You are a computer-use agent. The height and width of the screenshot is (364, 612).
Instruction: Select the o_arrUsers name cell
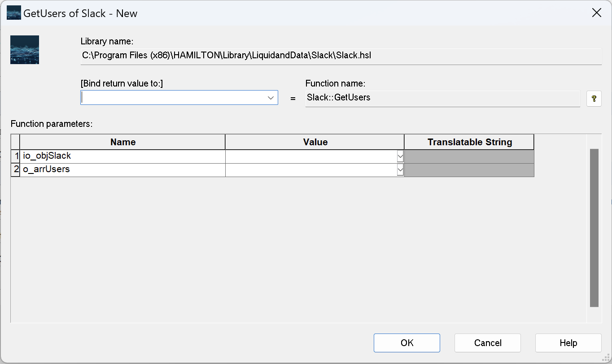tap(122, 170)
